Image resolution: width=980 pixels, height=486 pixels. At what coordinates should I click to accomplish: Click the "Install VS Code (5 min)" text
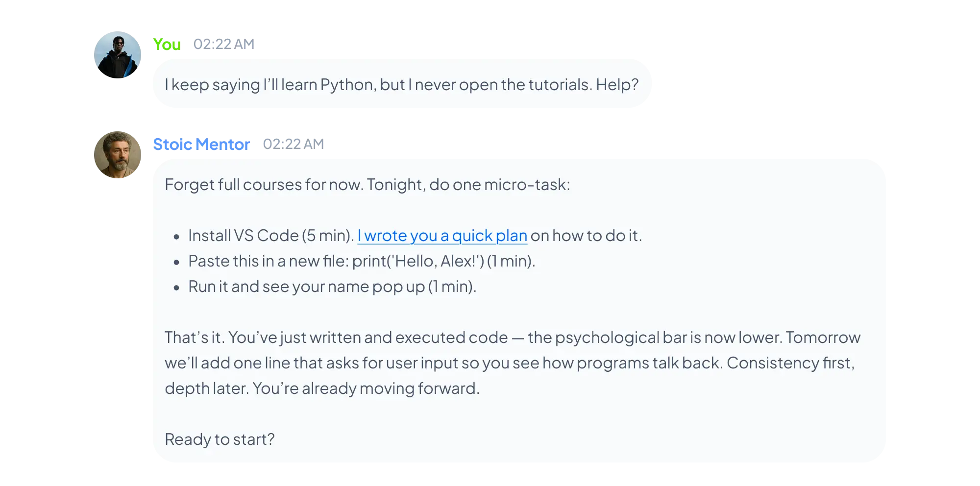(270, 236)
